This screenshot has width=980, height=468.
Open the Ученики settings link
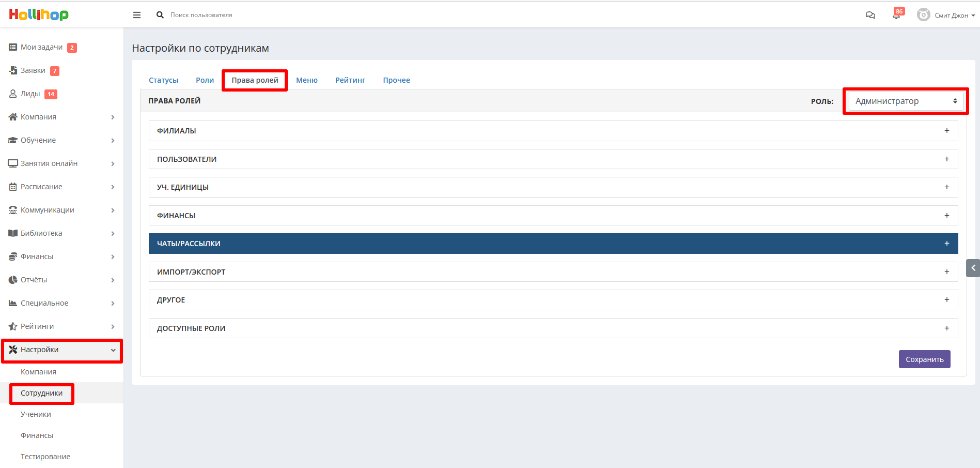(x=36, y=414)
